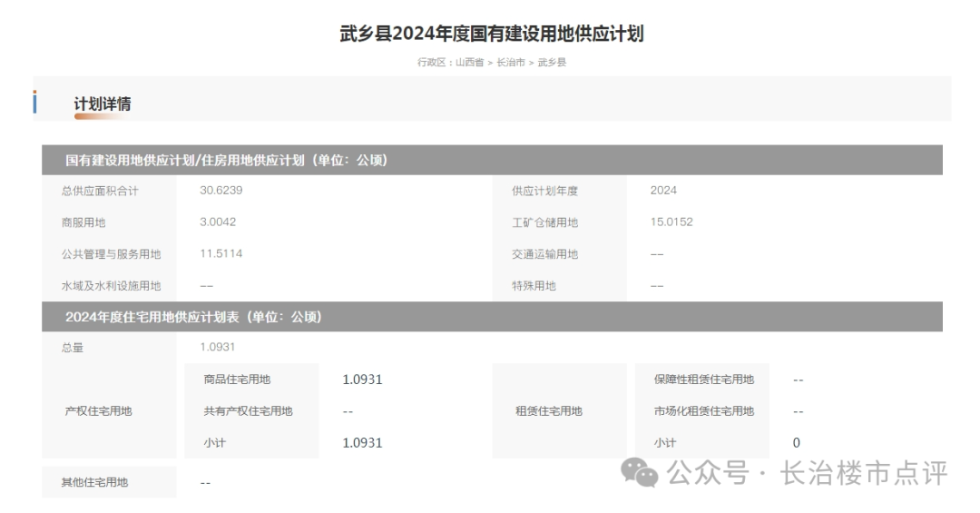The image size is (980, 513).
Task: Click the 交通运输用地 label
Action: (545, 254)
